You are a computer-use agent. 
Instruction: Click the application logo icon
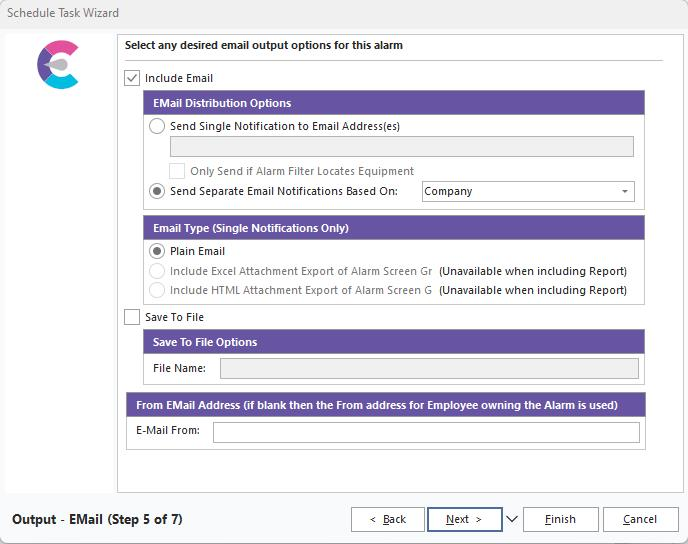58,65
